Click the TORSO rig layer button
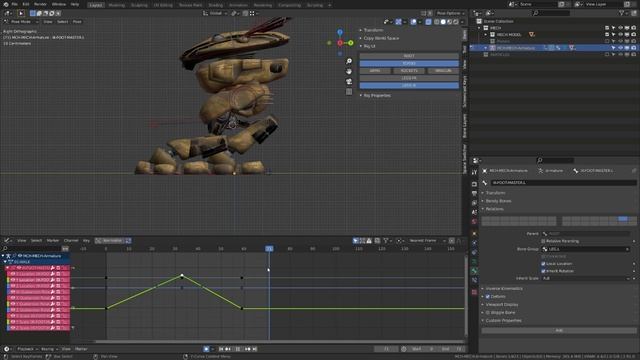 (x=409, y=63)
